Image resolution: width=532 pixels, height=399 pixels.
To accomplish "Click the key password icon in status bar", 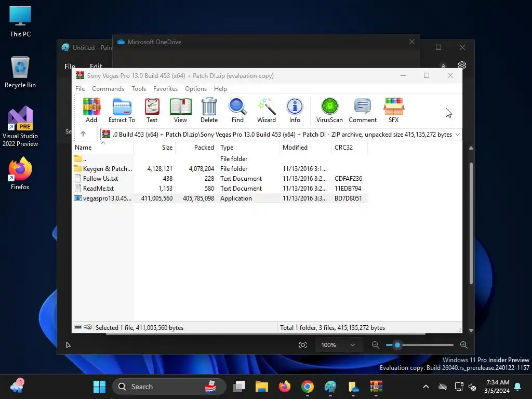I will pos(88,327).
